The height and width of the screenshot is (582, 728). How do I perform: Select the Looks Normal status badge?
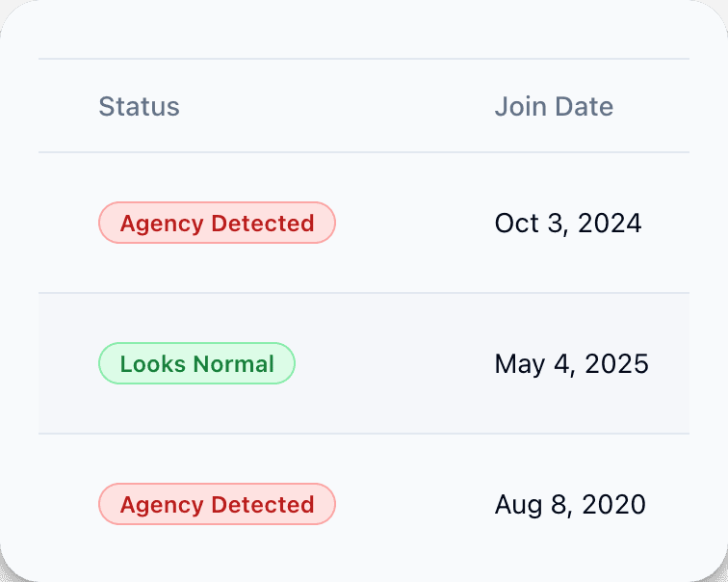click(196, 363)
